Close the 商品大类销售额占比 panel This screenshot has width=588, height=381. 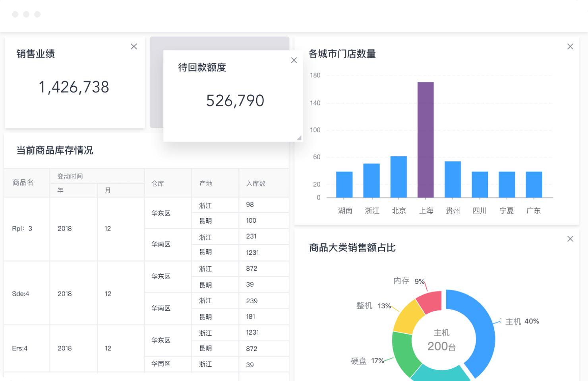tap(570, 239)
